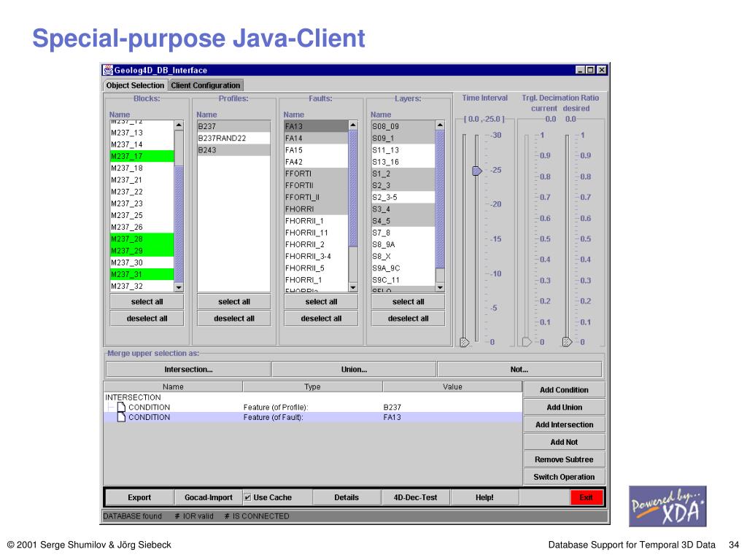Select layer S9A_9C in the Layers list
747x560 pixels.
[x=403, y=268]
